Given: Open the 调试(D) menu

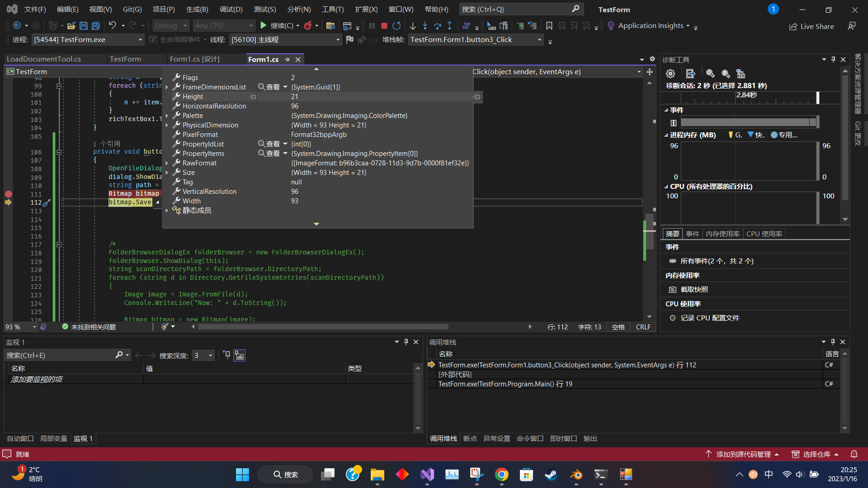Looking at the screenshot, I should (x=231, y=9).
